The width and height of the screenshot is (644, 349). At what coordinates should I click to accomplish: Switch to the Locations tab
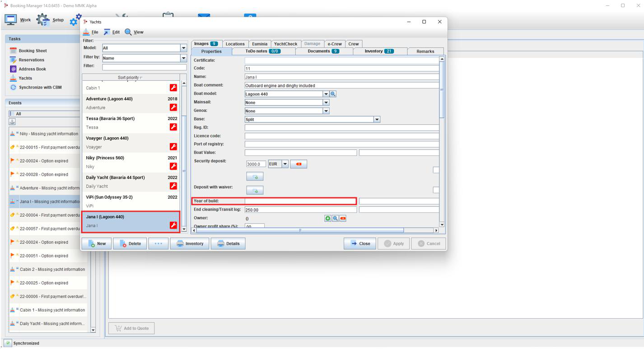point(235,44)
